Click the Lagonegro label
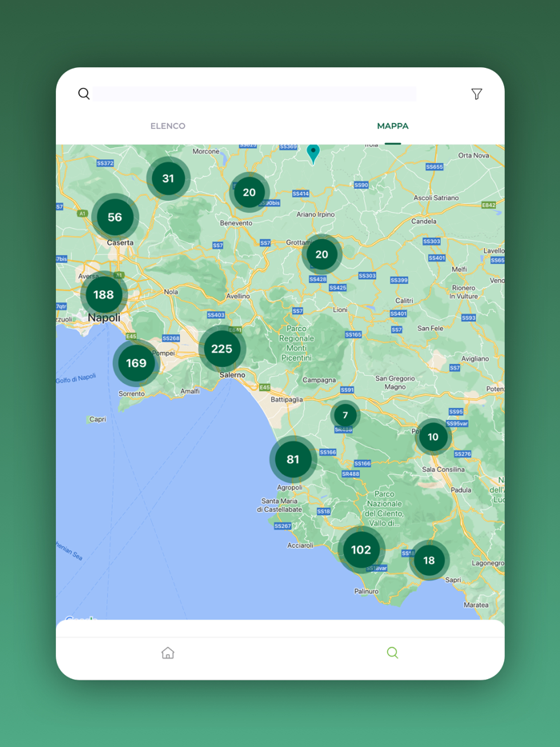 point(487,563)
